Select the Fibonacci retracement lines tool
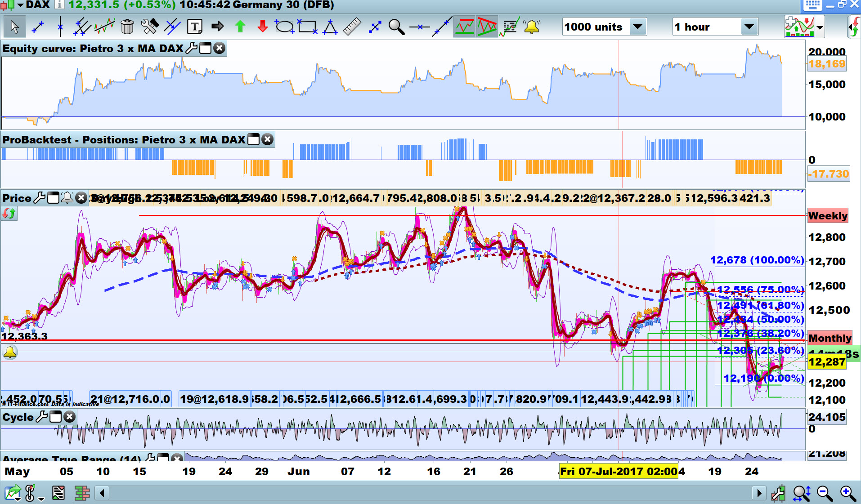Viewport: 861px width, 504px height. click(x=172, y=27)
